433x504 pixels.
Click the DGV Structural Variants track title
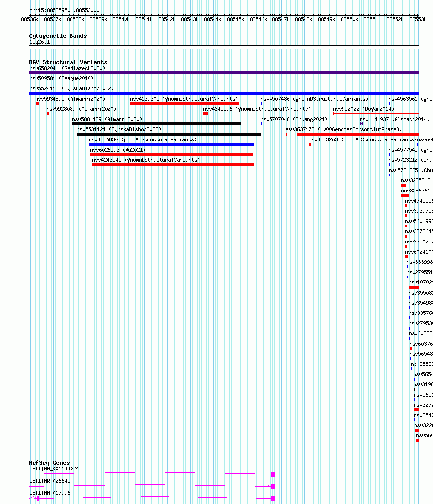[x=68, y=62]
